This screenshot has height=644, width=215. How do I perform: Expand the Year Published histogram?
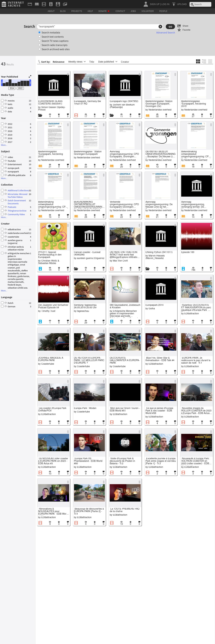(30, 77)
